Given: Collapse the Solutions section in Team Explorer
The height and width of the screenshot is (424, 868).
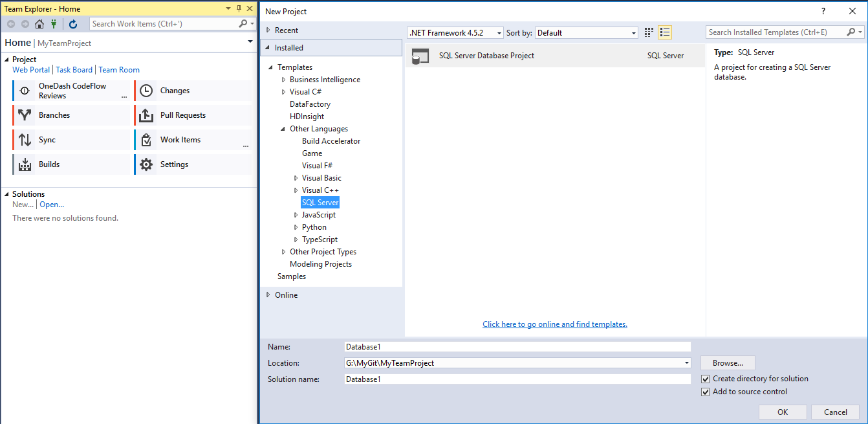Looking at the screenshot, I should pos(7,194).
